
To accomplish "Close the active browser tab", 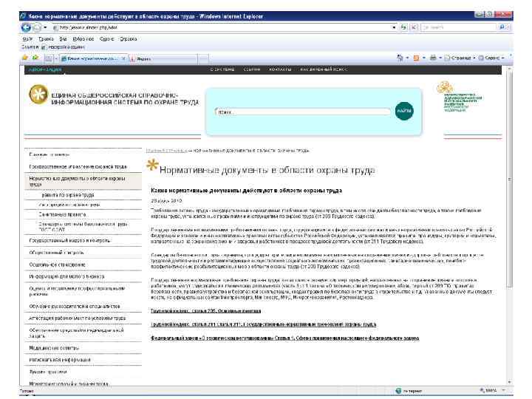I will (123, 58).
